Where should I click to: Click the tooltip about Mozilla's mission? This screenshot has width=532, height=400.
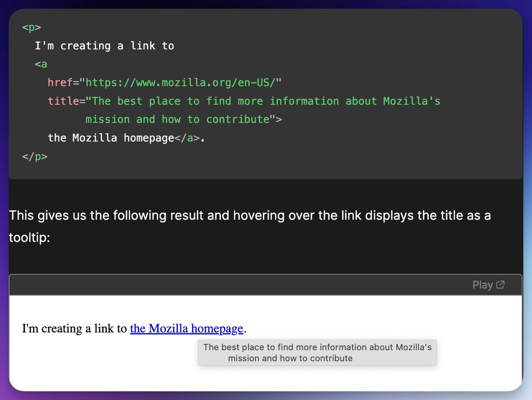317,352
